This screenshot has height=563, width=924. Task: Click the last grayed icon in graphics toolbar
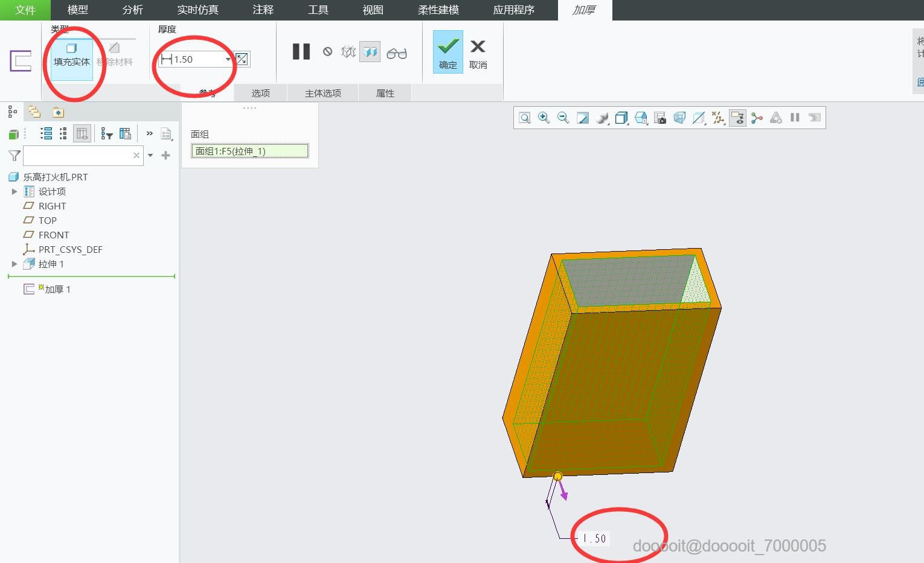point(815,118)
